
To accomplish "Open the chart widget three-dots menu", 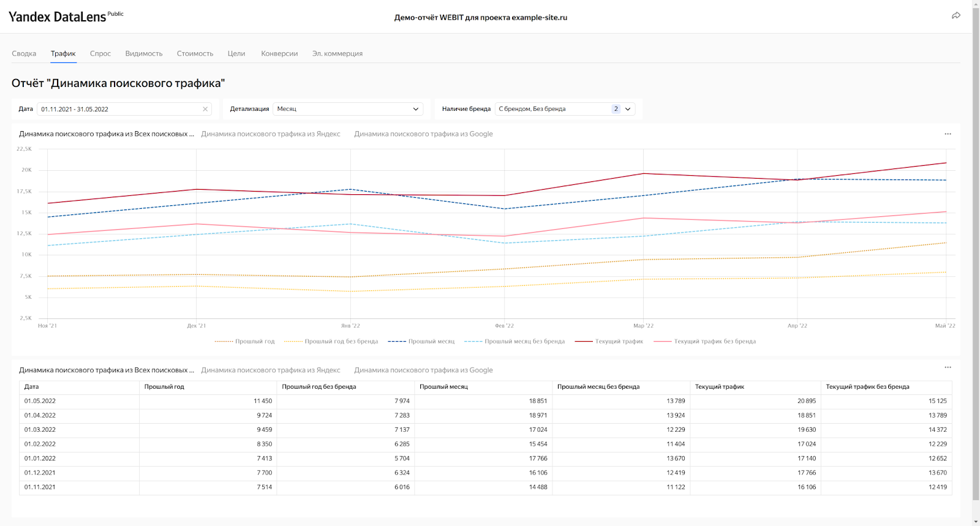I will [948, 134].
